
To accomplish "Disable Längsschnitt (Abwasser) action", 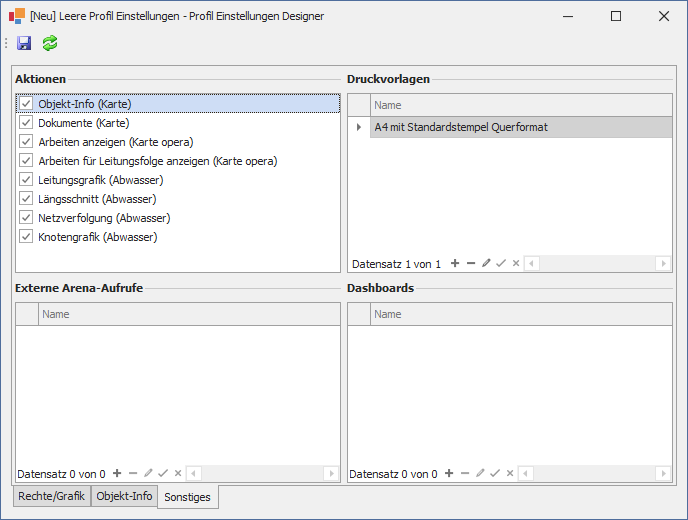I will pyautogui.click(x=26, y=199).
